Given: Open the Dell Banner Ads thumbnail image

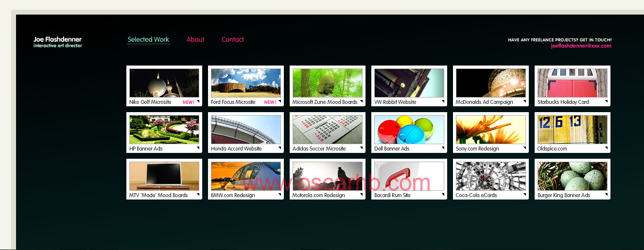Looking at the screenshot, I should pos(409,130).
